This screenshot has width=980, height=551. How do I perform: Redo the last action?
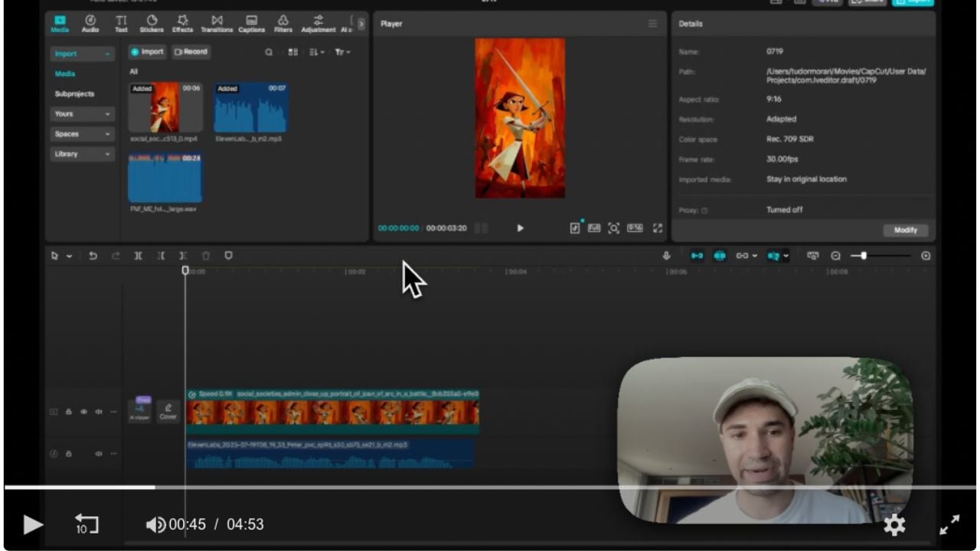[116, 256]
